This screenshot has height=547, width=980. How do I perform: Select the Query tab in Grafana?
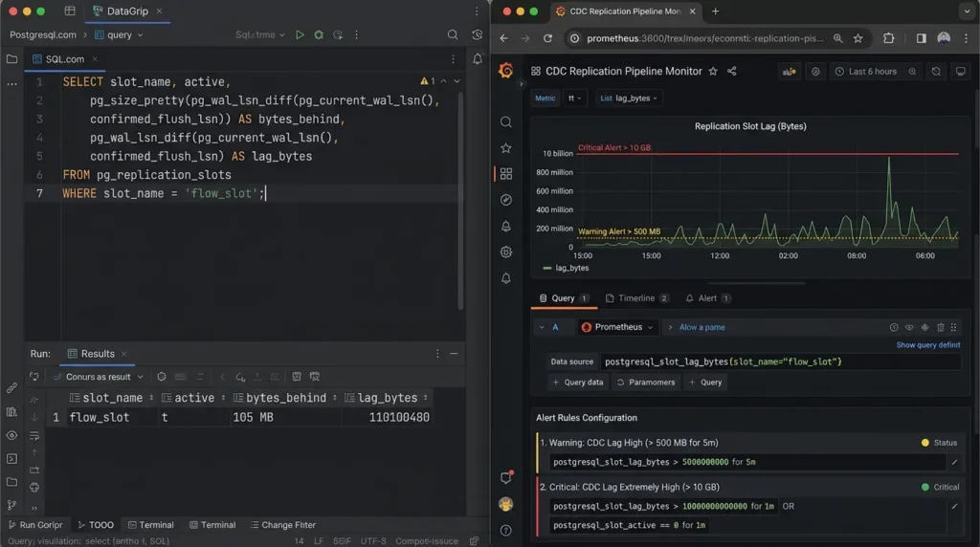(563, 297)
